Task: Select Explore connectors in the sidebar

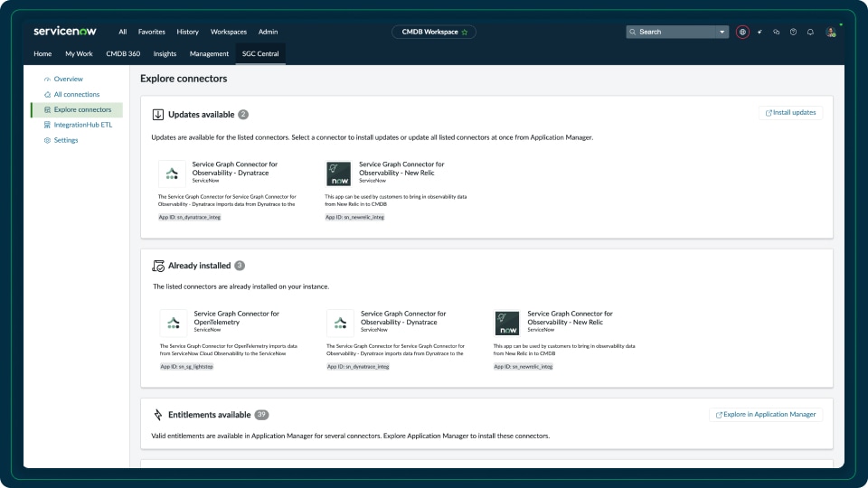Action: 77,109
